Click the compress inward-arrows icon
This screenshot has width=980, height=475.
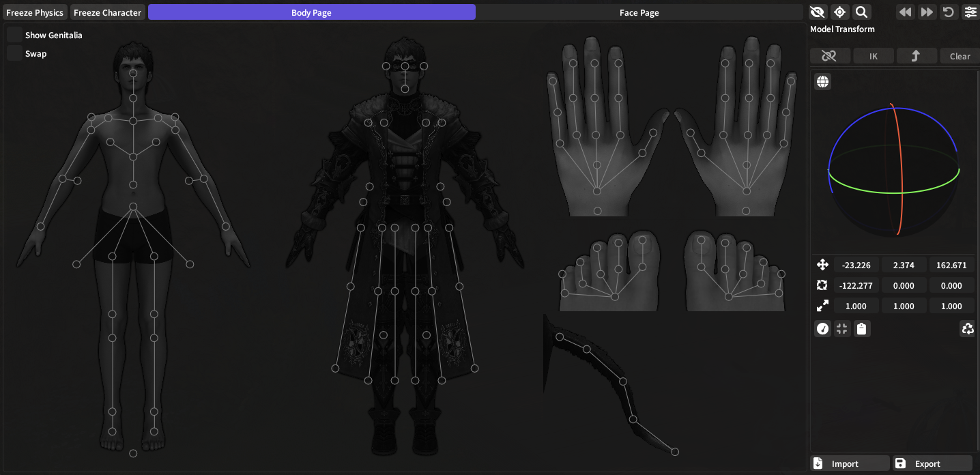(x=842, y=329)
